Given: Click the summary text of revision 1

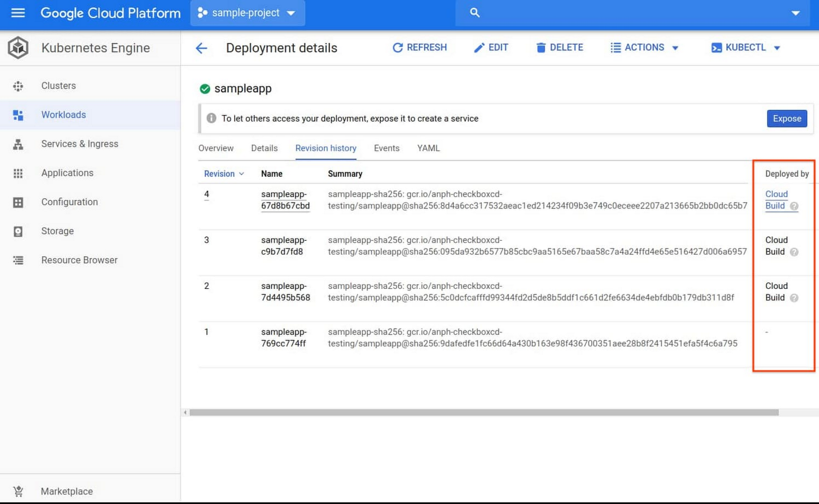Looking at the screenshot, I should pos(532,337).
